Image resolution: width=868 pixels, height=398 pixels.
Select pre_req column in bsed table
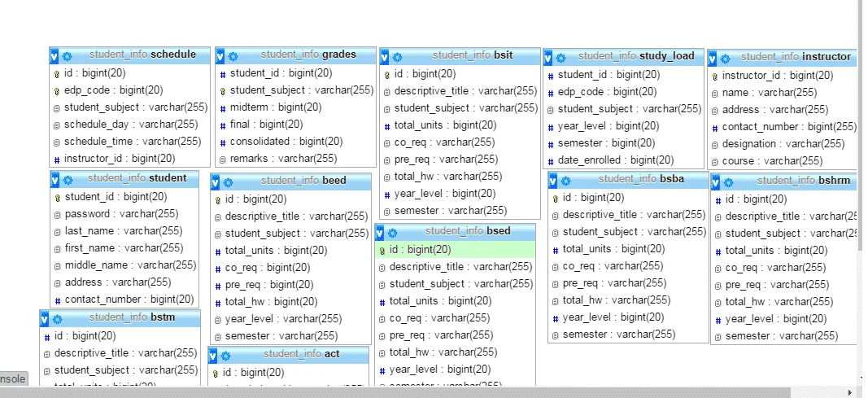coord(456,335)
